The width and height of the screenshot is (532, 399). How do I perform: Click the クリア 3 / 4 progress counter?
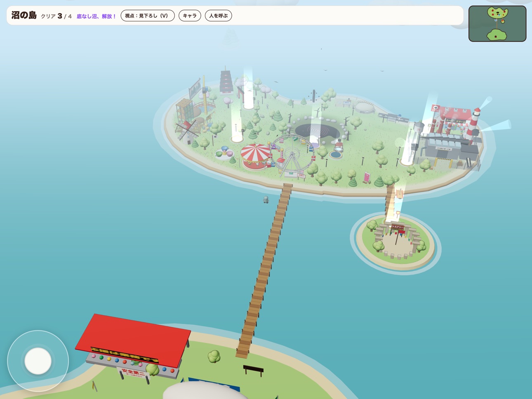(x=56, y=16)
